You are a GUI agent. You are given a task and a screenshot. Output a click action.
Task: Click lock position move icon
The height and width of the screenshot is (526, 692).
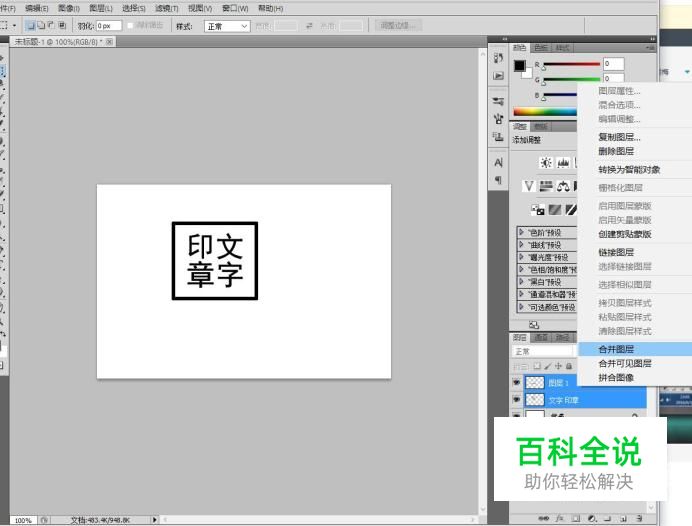pos(558,366)
